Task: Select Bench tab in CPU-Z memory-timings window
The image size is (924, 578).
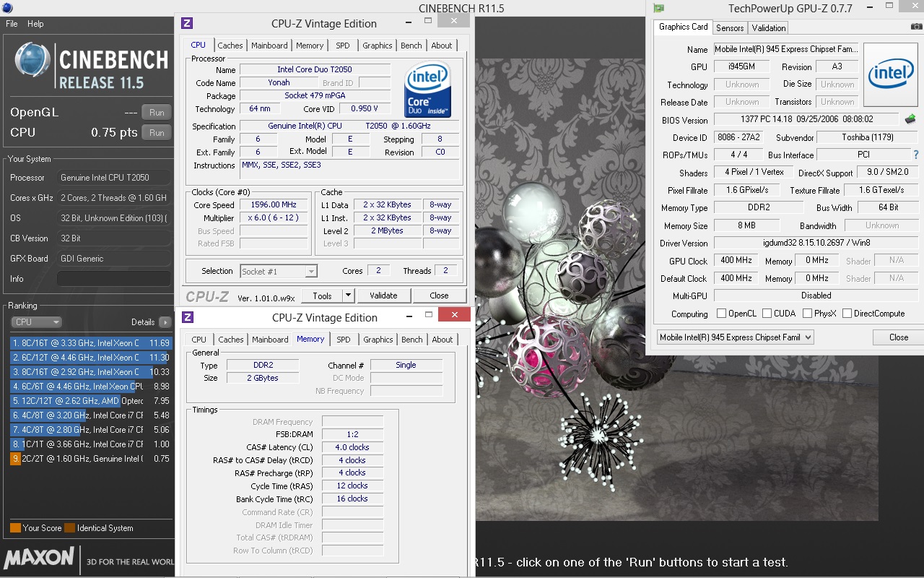Action: click(x=412, y=340)
